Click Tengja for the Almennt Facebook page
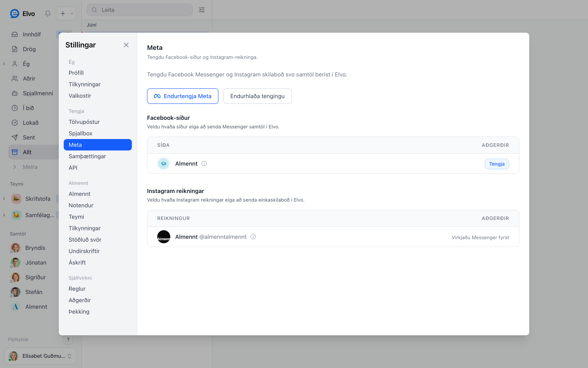Viewport: 588px width, 368px height. coord(497,164)
